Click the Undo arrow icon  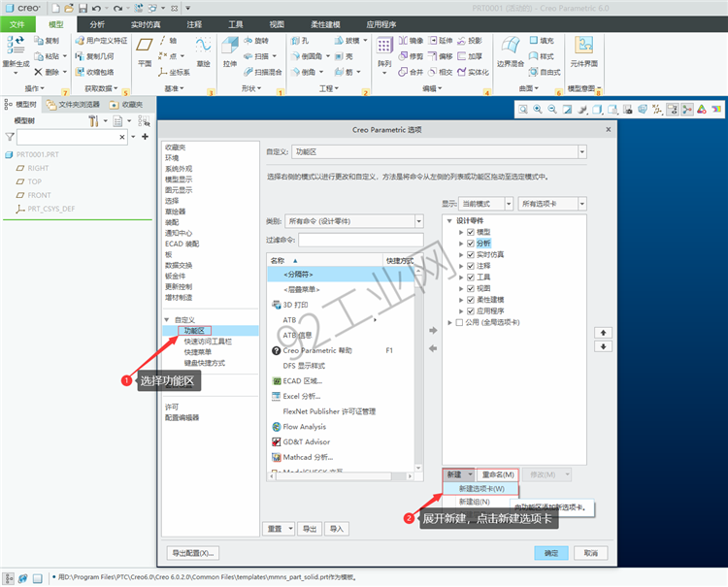(96, 8)
